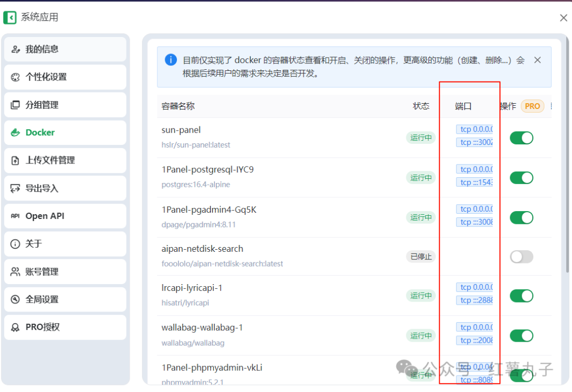
Task: Switch off the wallabag-wallabag-1 container
Action: pos(521,335)
